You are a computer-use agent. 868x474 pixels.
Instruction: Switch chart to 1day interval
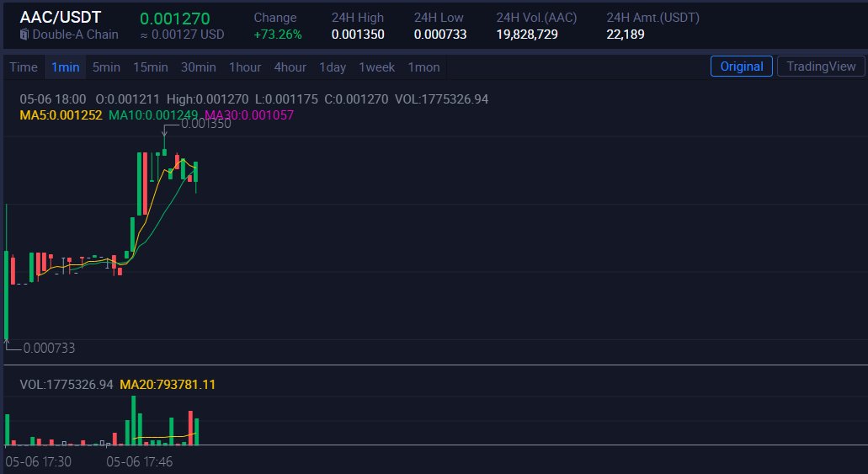pyautogui.click(x=333, y=67)
